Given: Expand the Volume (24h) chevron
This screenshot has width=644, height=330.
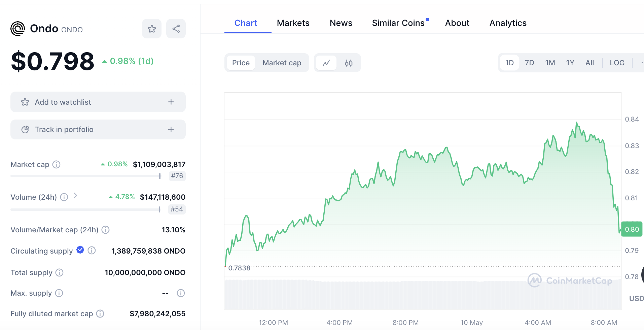Looking at the screenshot, I should [x=76, y=196].
